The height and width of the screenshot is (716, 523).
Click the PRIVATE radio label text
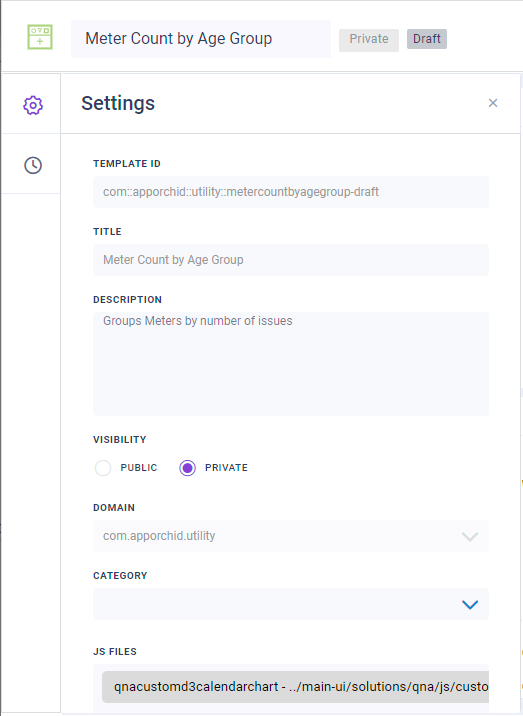[x=226, y=468]
